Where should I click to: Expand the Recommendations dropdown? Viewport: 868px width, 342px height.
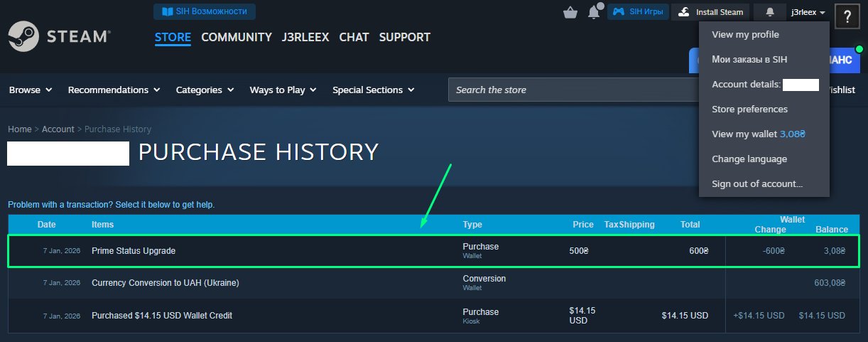click(x=114, y=90)
